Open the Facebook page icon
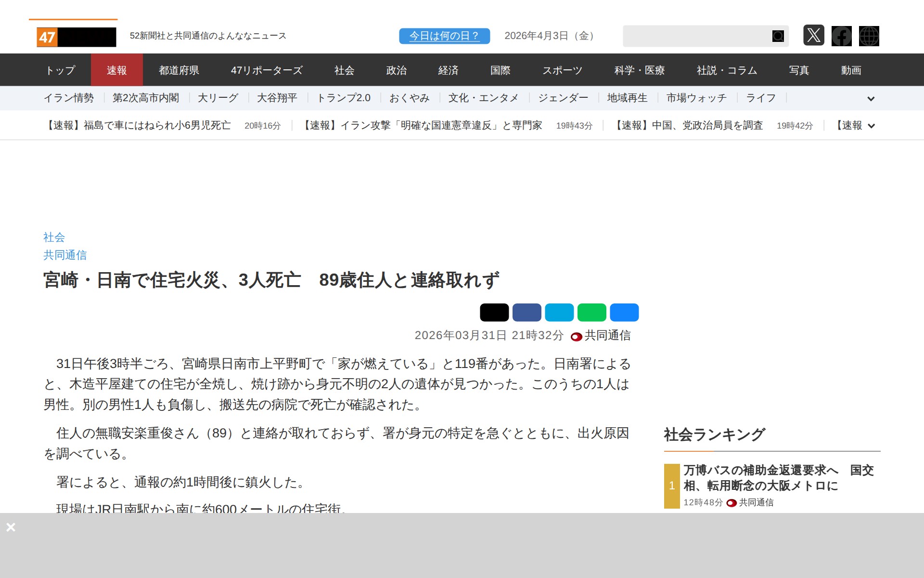This screenshot has width=924, height=578. click(x=841, y=36)
